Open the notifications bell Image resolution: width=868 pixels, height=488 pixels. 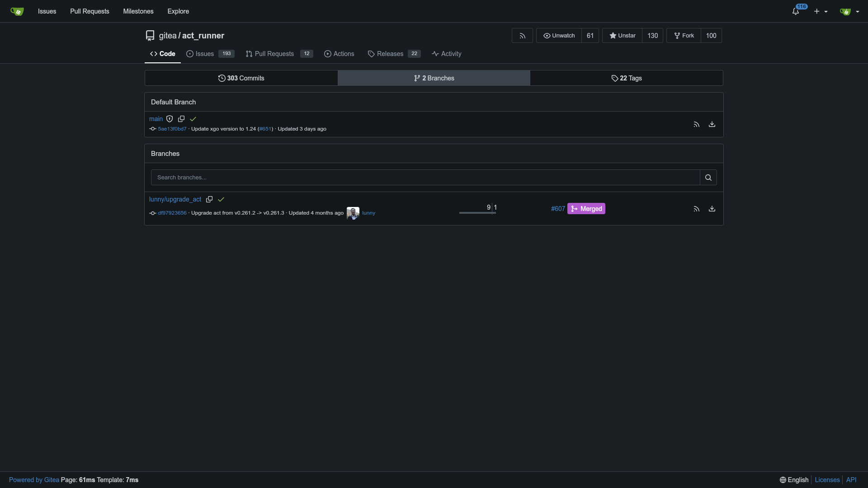pyautogui.click(x=796, y=11)
